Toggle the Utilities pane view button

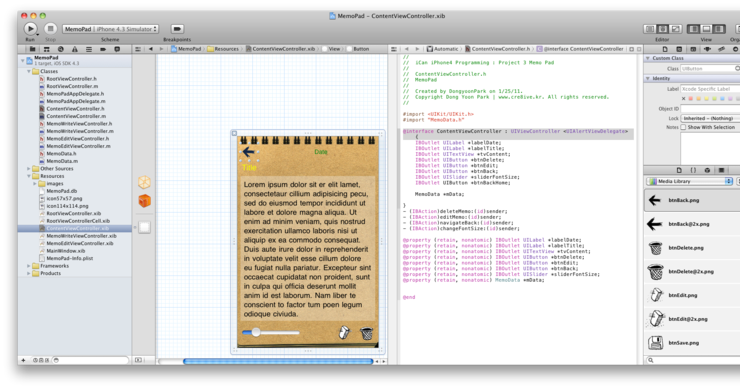coord(719,29)
